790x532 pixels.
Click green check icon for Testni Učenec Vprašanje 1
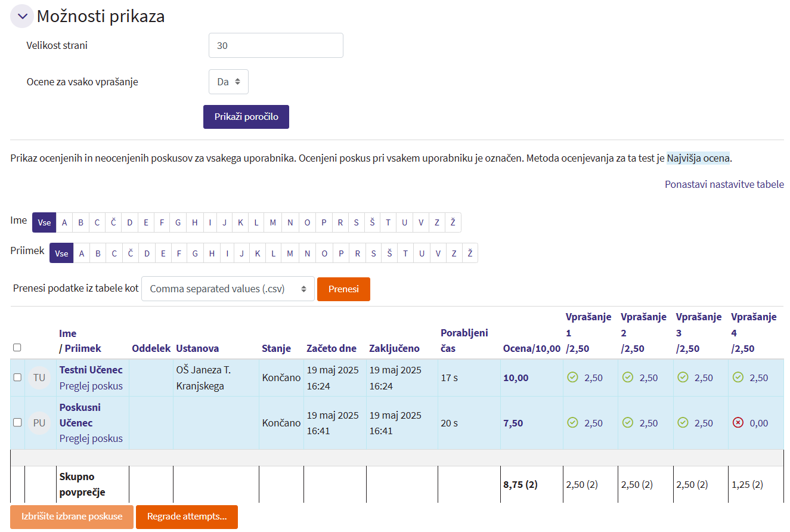572,378
